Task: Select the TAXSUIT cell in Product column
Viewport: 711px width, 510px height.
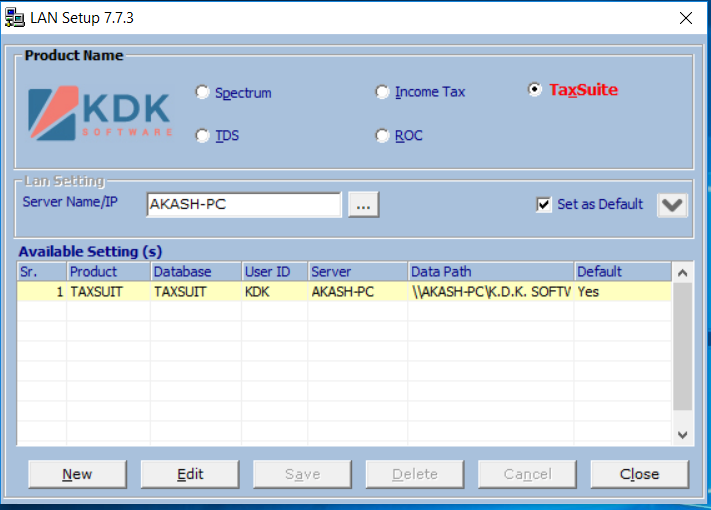Action: [x=109, y=291]
